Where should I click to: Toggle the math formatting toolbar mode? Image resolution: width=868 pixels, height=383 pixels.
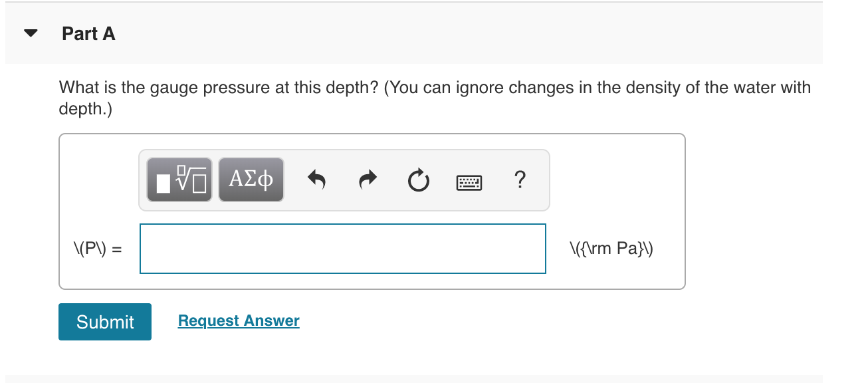point(178,179)
